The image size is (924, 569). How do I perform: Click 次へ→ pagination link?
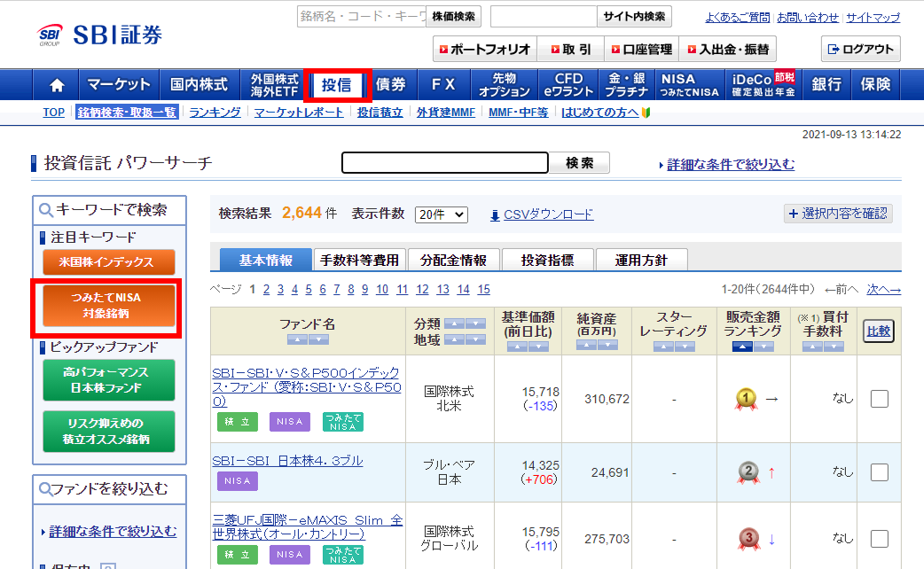tap(884, 289)
